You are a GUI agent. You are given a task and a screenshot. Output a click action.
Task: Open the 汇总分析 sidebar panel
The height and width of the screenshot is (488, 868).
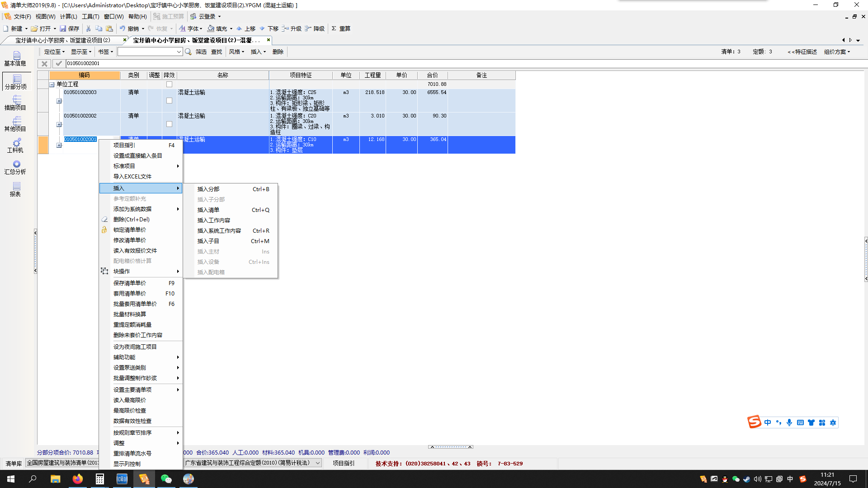pyautogui.click(x=15, y=167)
